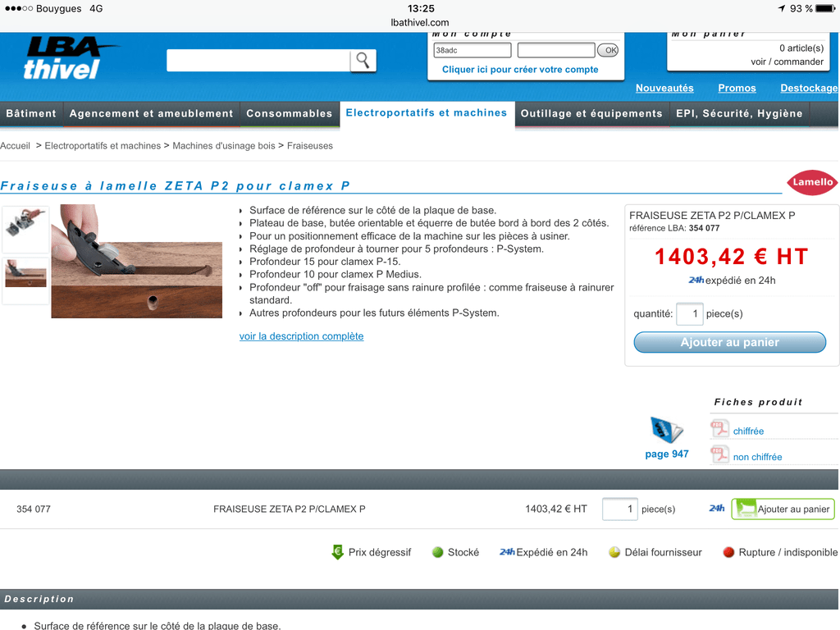Click the 0 article(s) cart count
Screen dimensions: 840x630
(801, 48)
